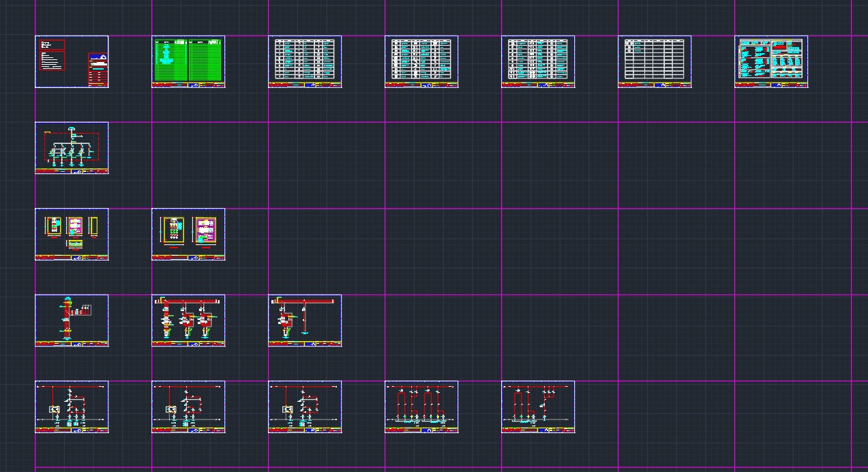The height and width of the screenshot is (472, 868).
Task: Select the first control circuit sheet in bottom row
Action: point(72,407)
